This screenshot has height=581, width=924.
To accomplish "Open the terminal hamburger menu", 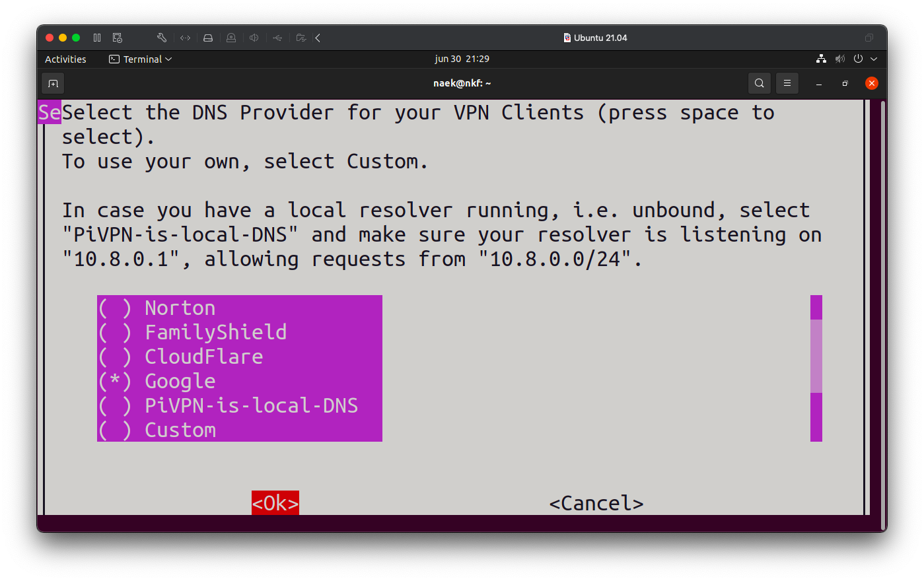I will (787, 83).
